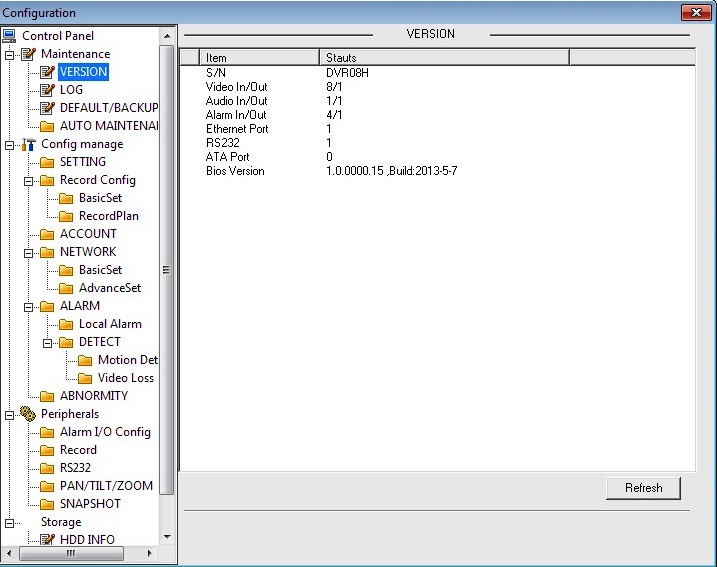717x567 pixels.
Task: Click the Config manage tools icon
Action: 29,144
